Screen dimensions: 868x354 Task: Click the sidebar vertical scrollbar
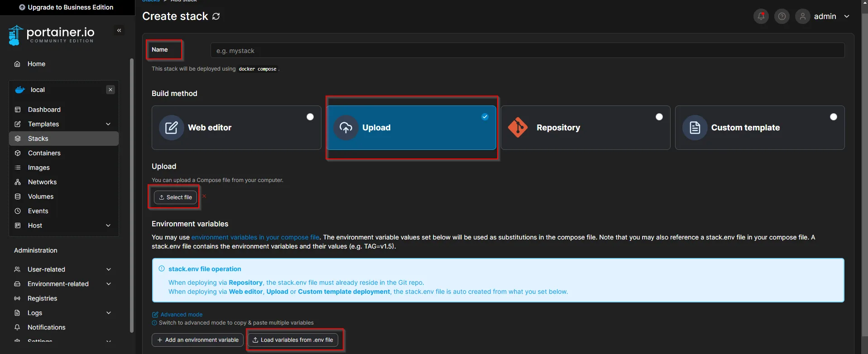coord(132,196)
